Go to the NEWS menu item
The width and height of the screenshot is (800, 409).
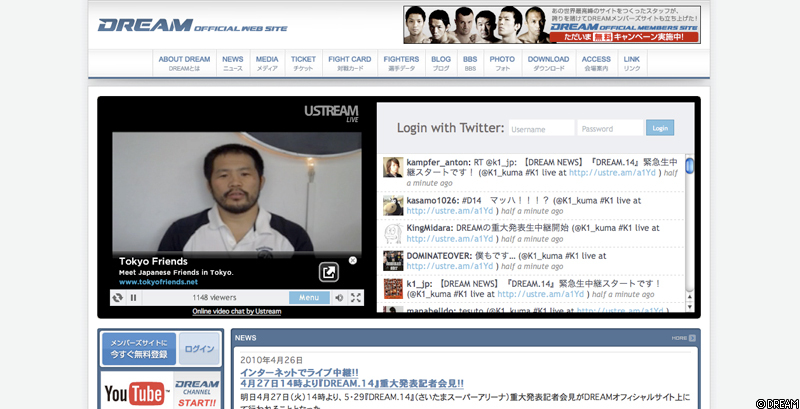233,63
